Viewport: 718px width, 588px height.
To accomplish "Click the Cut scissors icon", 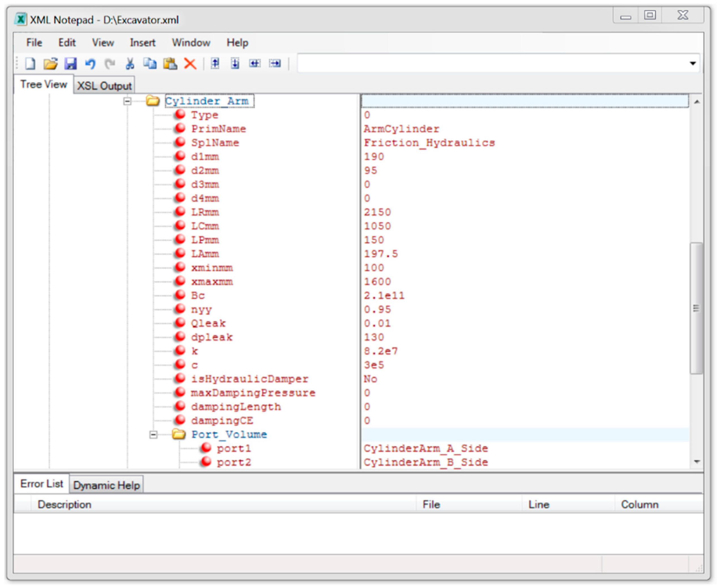I will click(130, 63).
